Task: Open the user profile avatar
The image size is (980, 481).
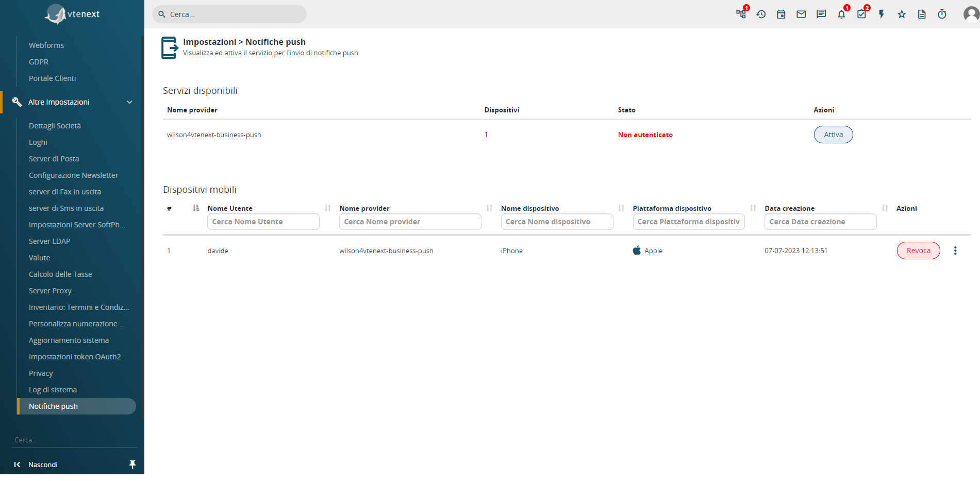Action: coord(971,14)
